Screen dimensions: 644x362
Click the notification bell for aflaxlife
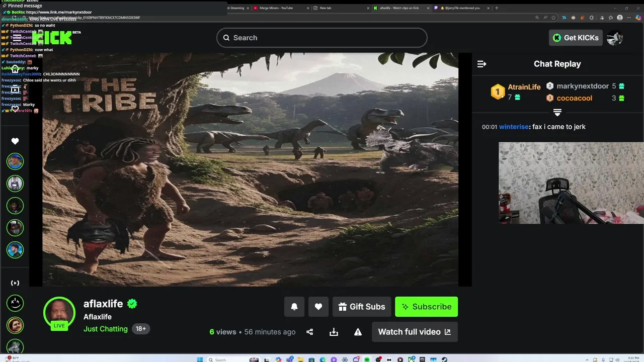[294, 307]
